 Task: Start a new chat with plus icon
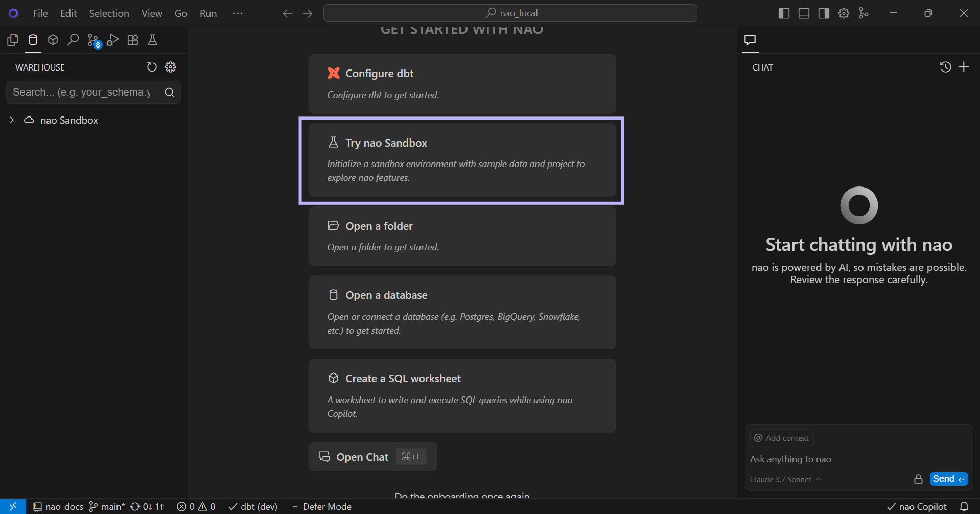point(964,67)
